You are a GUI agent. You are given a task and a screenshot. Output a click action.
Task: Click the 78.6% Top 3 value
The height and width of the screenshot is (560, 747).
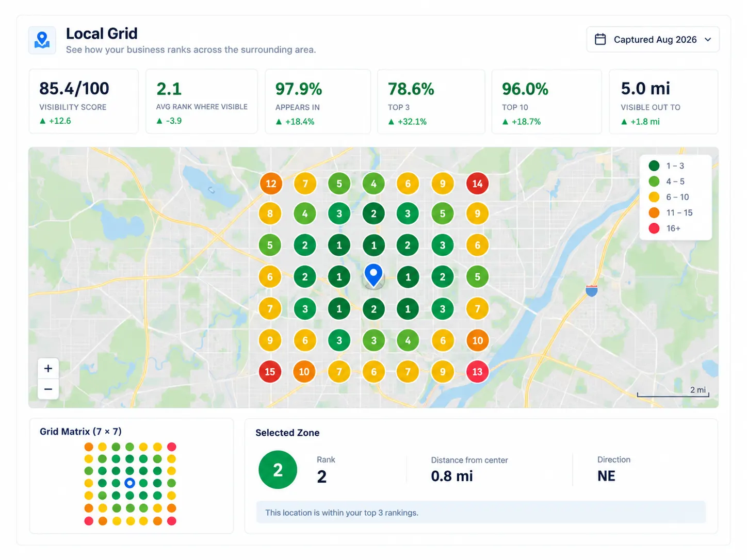[x=411, y=89]
